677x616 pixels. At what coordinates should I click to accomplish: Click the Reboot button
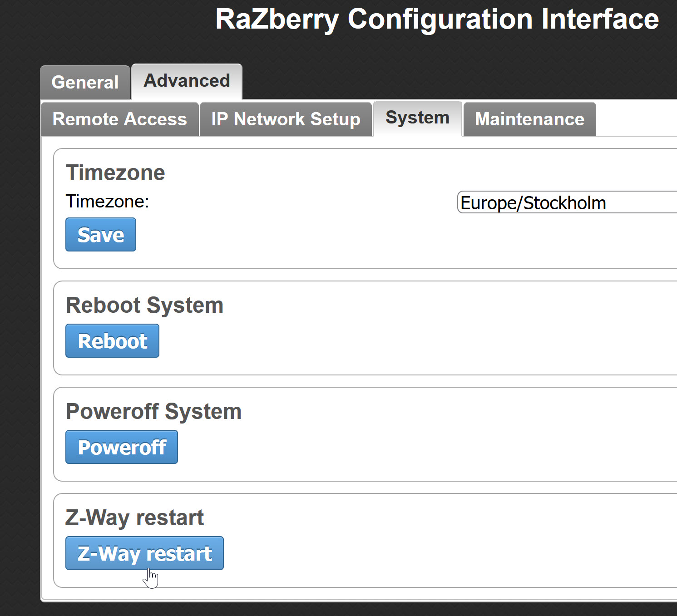(113, 341)
